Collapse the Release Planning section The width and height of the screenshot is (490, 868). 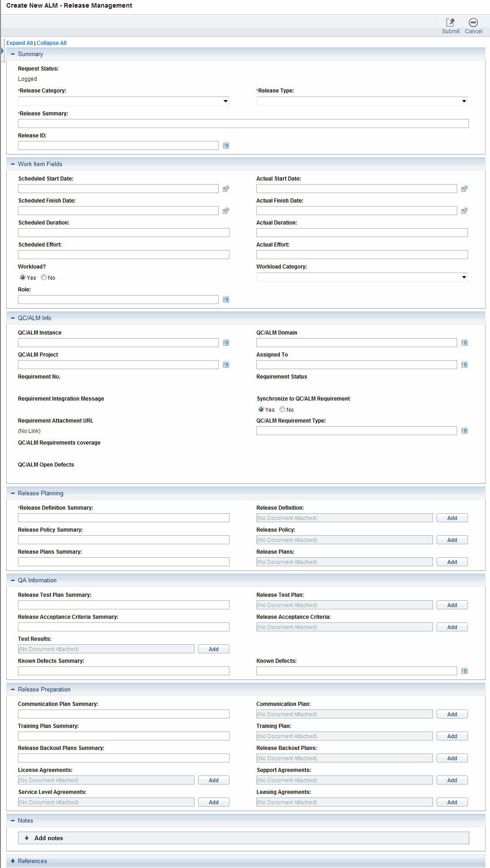pos(13,493)
